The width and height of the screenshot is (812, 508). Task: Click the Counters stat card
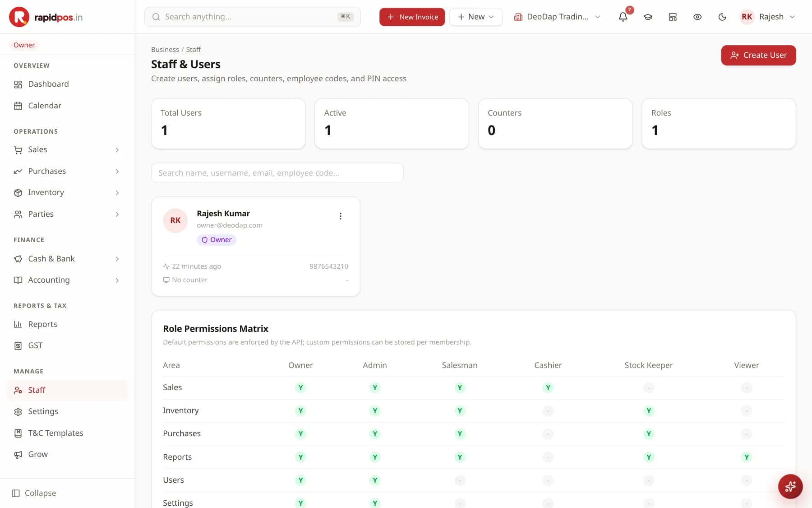(555, 124)
